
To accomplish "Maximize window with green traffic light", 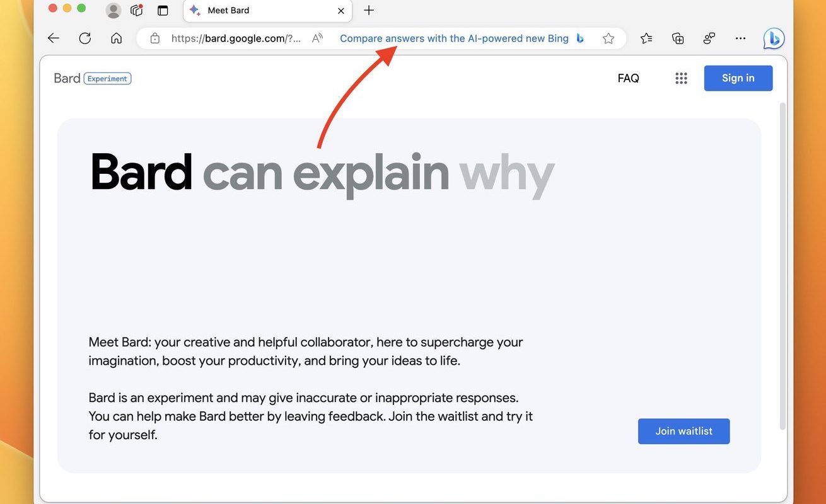I will (81, 8).
